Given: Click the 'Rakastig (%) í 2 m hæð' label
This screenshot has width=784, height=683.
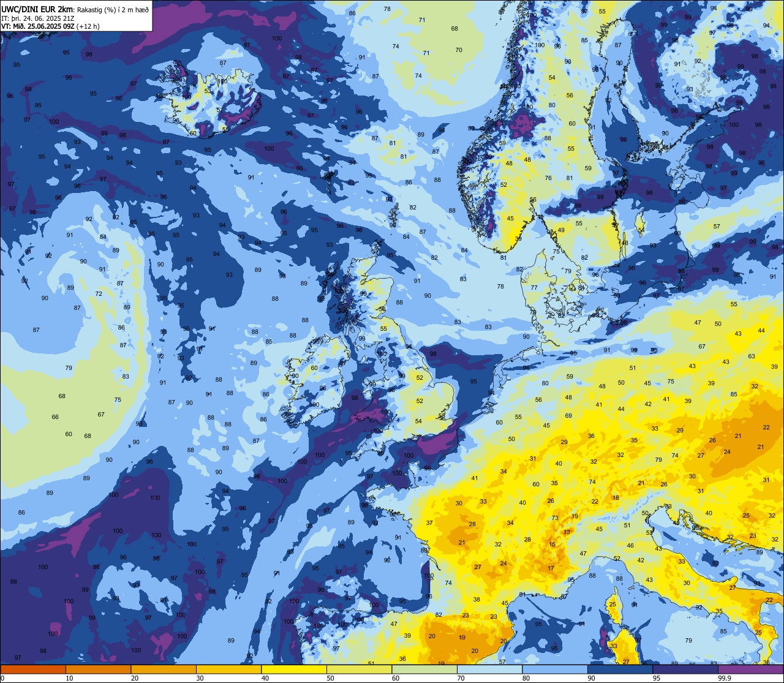Looking at the screenshot, I should pos(113,9).
